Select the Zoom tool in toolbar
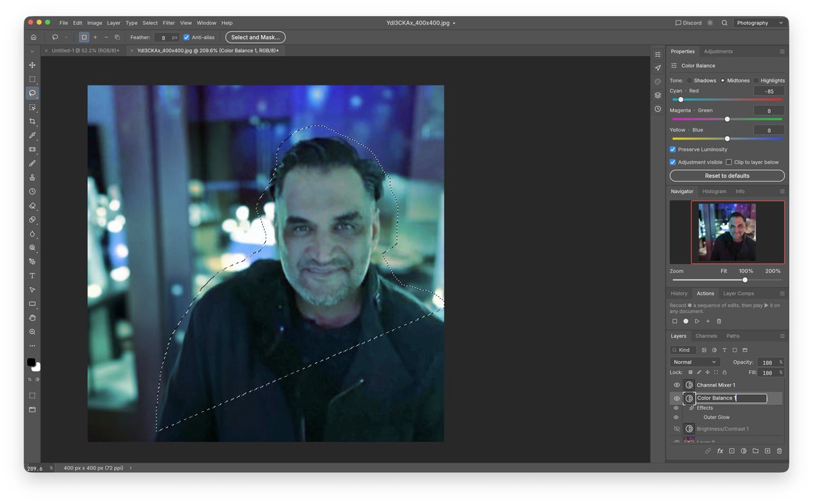This screenshot has width=813, height=504. point(32,332)
